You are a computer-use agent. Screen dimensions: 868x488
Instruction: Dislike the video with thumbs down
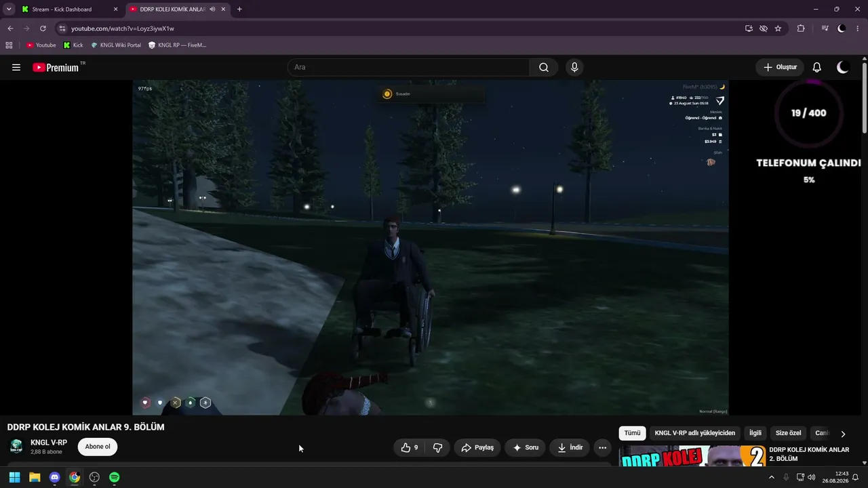[x=437, y=447]
